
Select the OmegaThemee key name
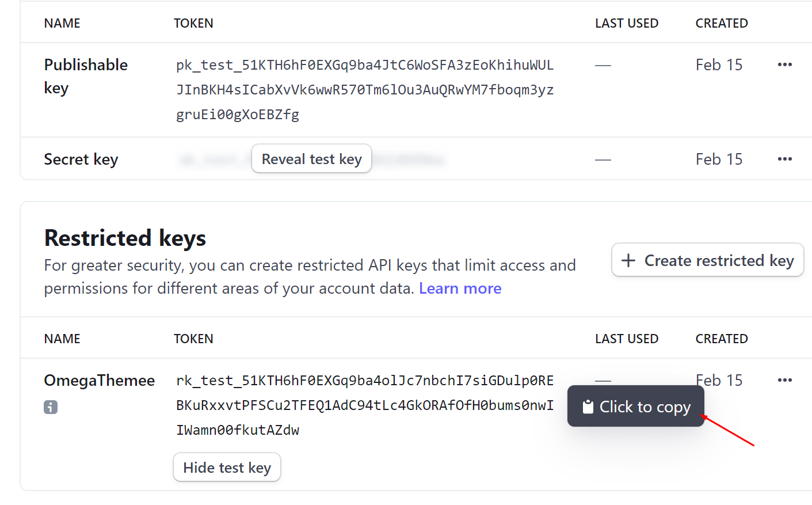tap(100, 381)
